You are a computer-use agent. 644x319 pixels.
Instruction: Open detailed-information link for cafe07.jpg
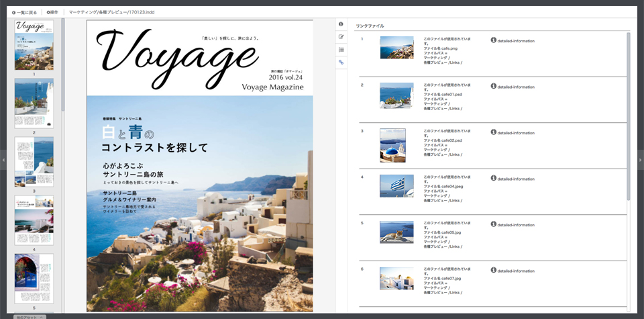point(516,271)
